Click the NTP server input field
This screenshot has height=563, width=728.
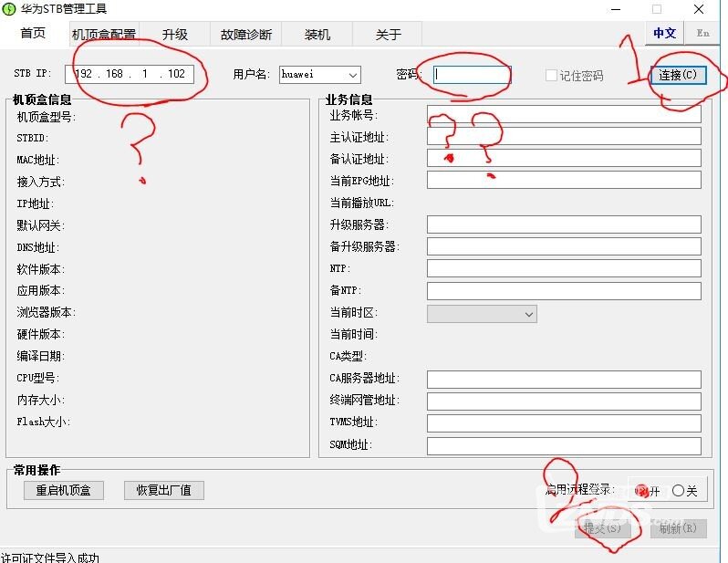(x=563, y=268)
